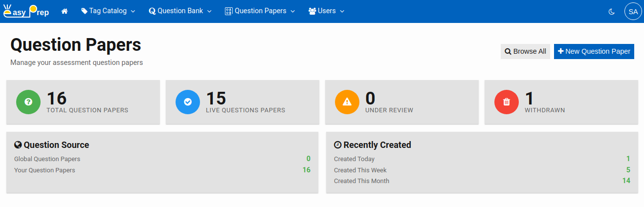Click the Created This Week label
Viewport: 644px width, 207px height.
pos(360,170)
